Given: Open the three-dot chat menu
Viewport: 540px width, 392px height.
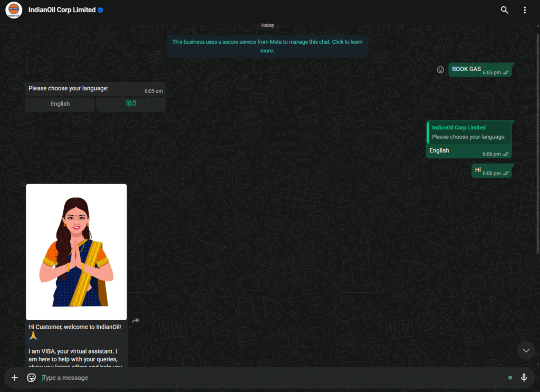Looking at the screenshot, I should pos(525,10).
